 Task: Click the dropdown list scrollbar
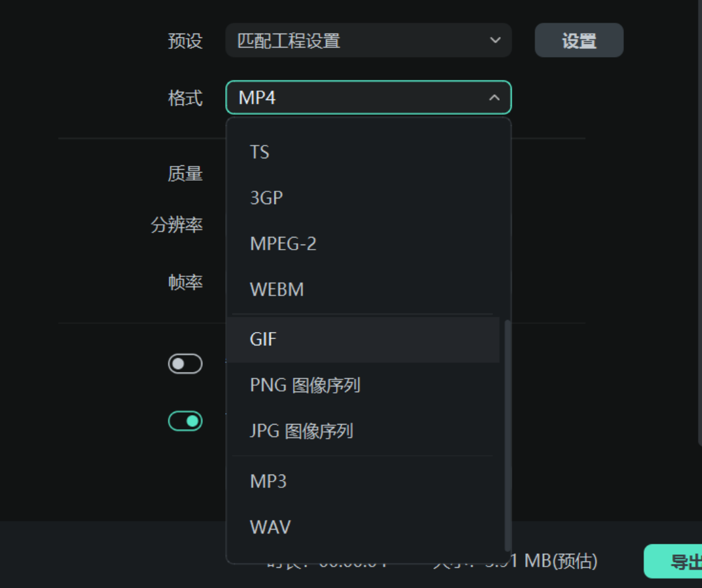coord(507,431)
